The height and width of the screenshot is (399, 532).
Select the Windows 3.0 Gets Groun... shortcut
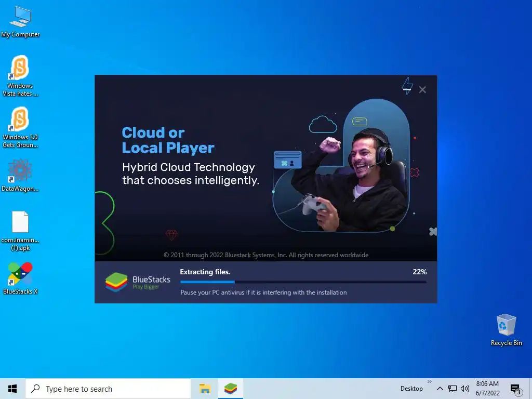point(20,128)
